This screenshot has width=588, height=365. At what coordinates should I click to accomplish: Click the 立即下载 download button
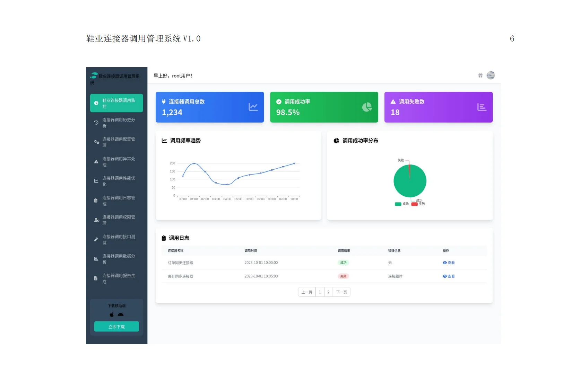116,326
